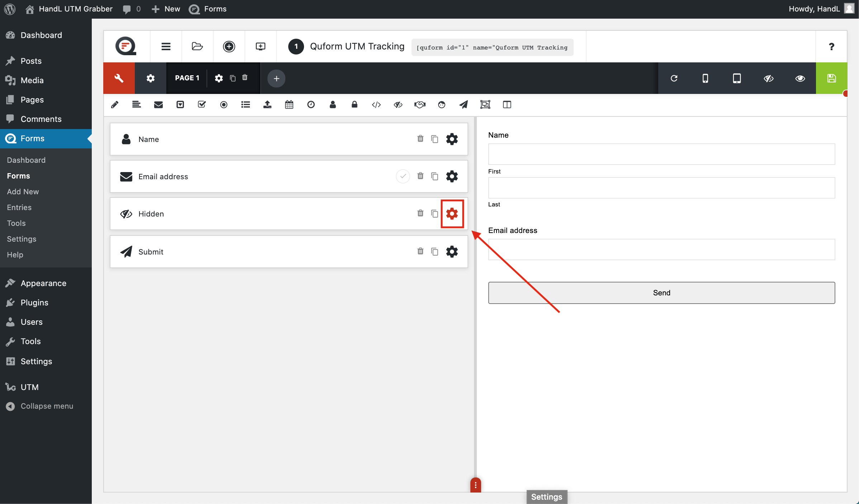Duplicate the Email address element
The height and width of the screenshot is (504, 859).
point(435,176)
